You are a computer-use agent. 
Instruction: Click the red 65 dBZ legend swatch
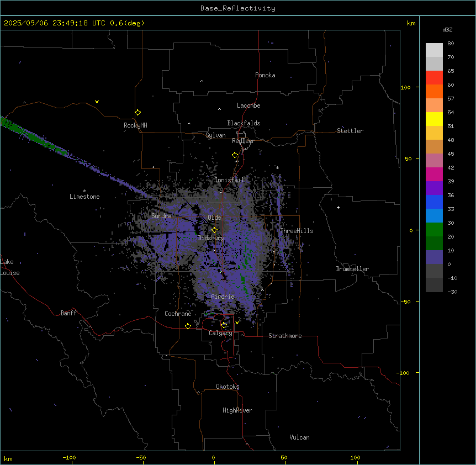coord(434,78)
